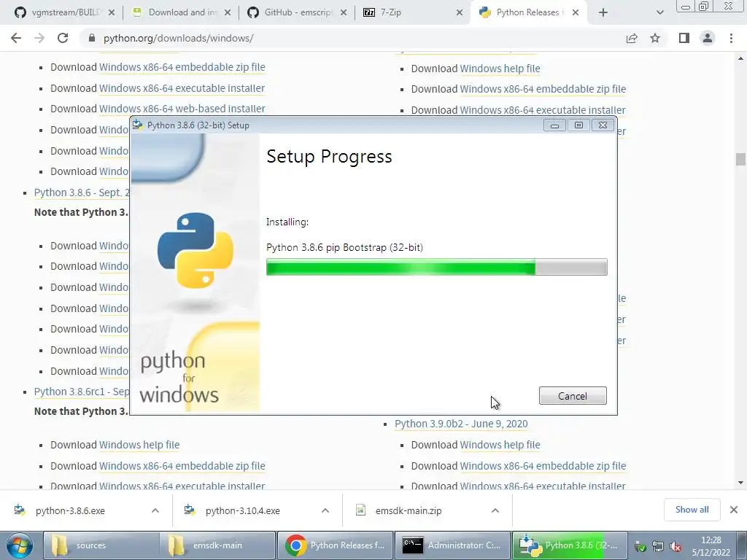Screen dimensions: 747x560
Task: Open Chrome three-dot menu
Action: [x=731, y=38]
